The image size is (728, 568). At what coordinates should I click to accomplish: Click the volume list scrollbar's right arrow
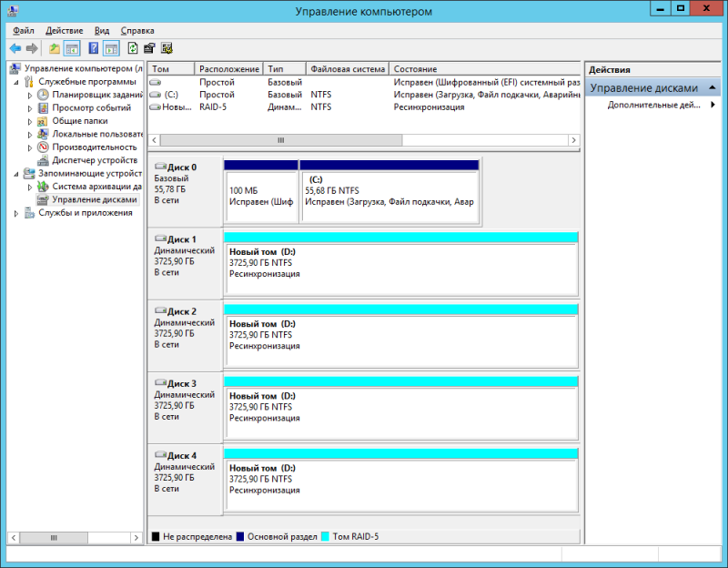(x=574, y=140)
